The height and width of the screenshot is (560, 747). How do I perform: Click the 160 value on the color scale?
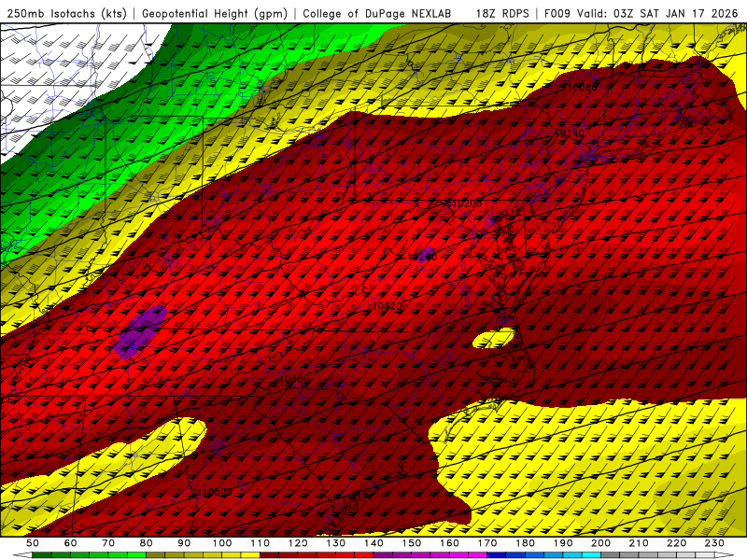[449, 543]
